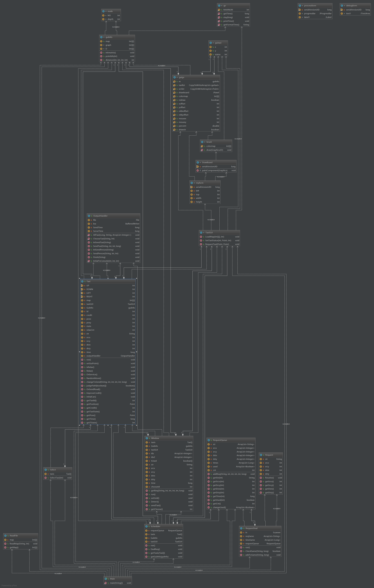374x588 pixels.
Task: Select the status field in guitaxi
Action: pos(218,54)
